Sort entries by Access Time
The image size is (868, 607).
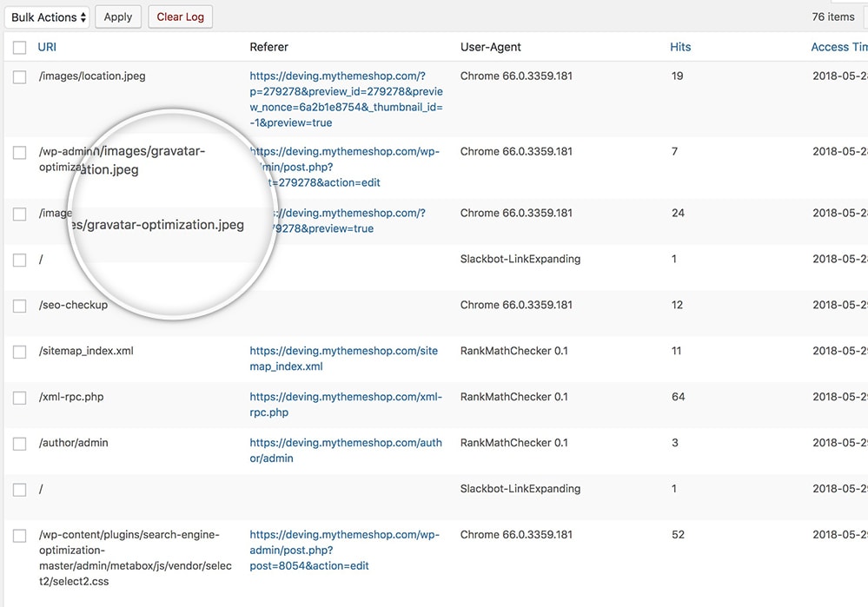coord(837,47)
